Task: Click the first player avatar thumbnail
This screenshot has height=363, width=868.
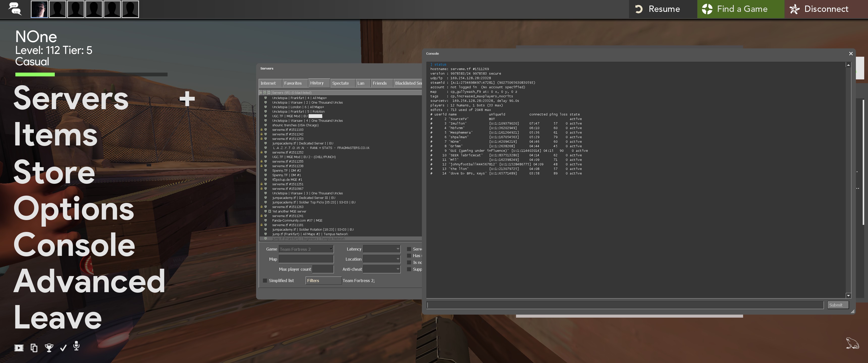Action: tap(39, 9)
